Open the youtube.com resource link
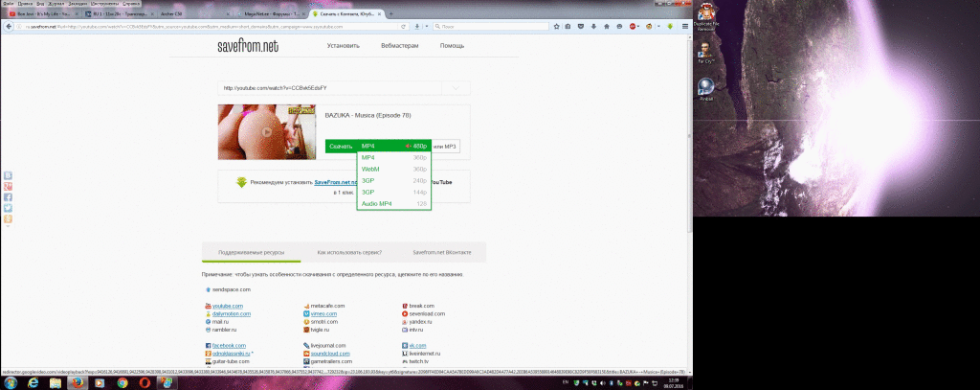 click(x=228, y=306)
